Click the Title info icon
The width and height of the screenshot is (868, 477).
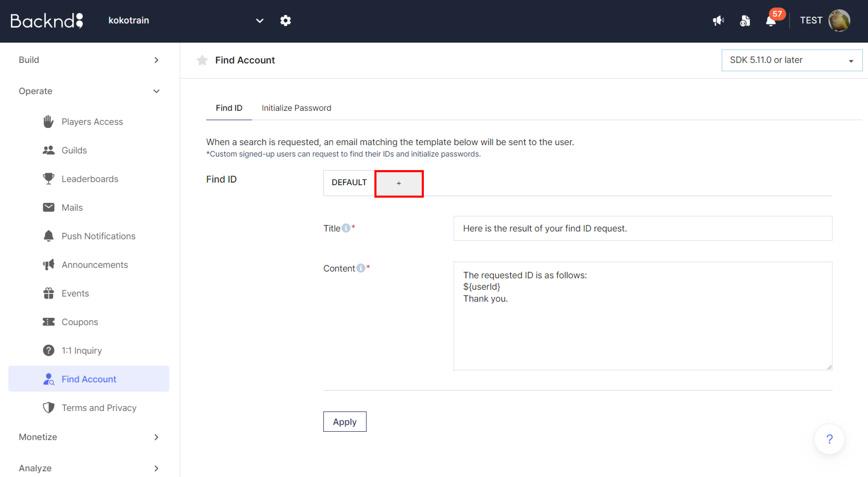tap(346, 228)
